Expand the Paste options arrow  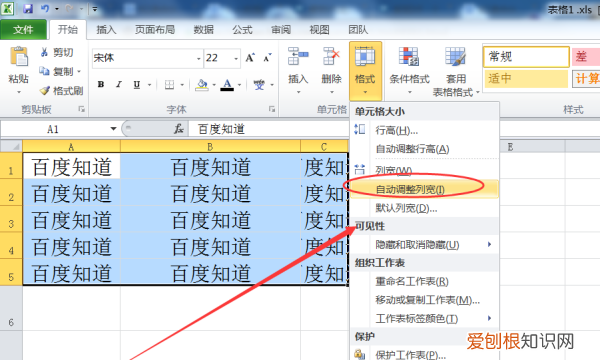[18, 92]
